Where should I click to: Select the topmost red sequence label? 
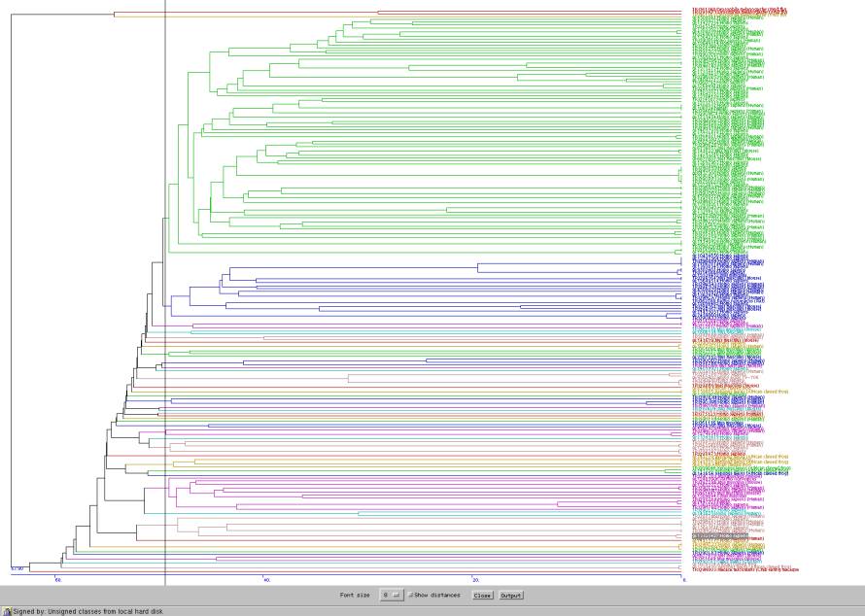(x=739, y=10)
